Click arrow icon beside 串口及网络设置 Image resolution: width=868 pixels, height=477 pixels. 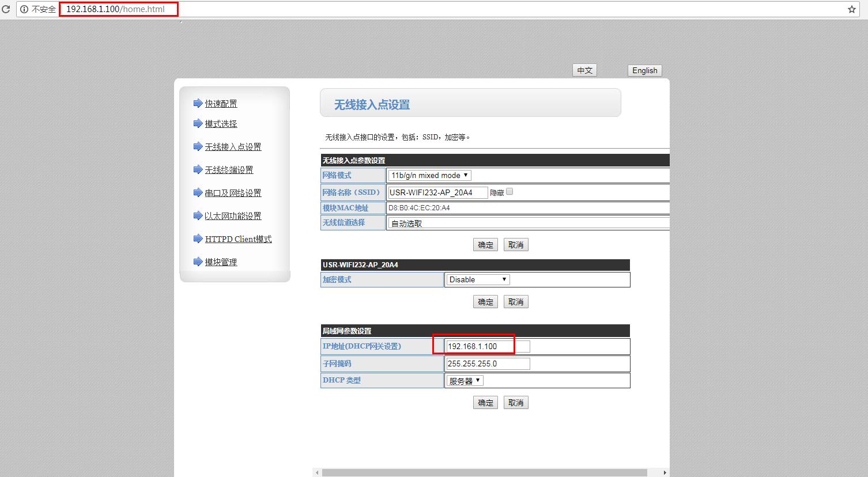198,192
